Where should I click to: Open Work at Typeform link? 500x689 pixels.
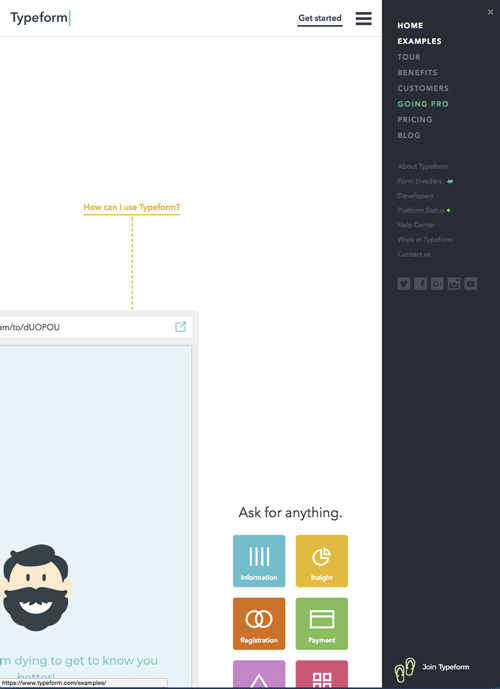click(425, 239)
